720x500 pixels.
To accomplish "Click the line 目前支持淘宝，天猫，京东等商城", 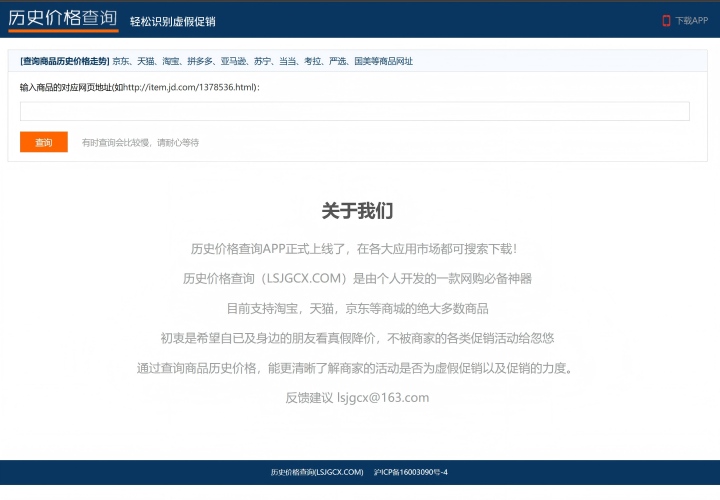I will (x=357, y=308).
